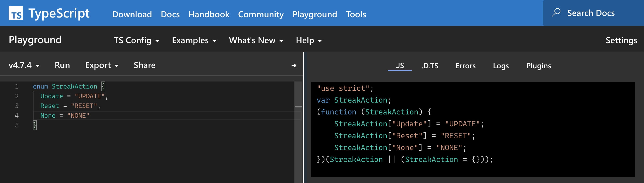This screenshot has width=644, height=183.
Task: Collapse sidebar using the arrow icon
Action: point(294,66)
